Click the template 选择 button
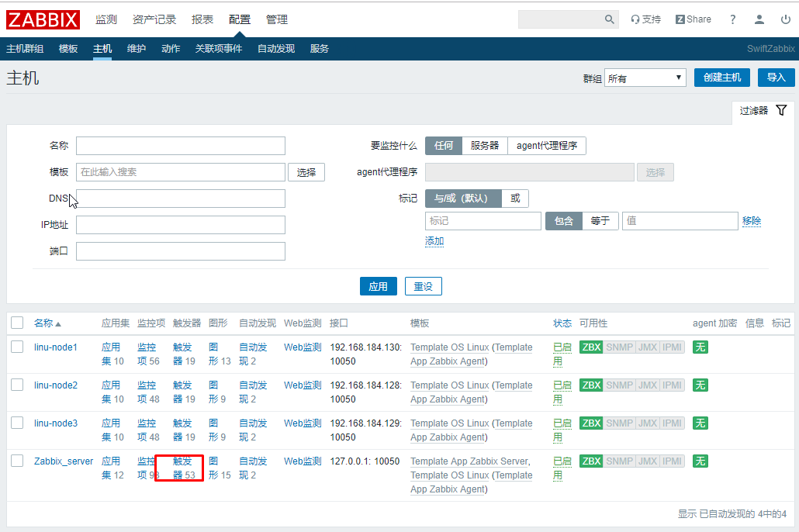Image resolution: width=799 pixels, height=532 pixels. point(306,172)
